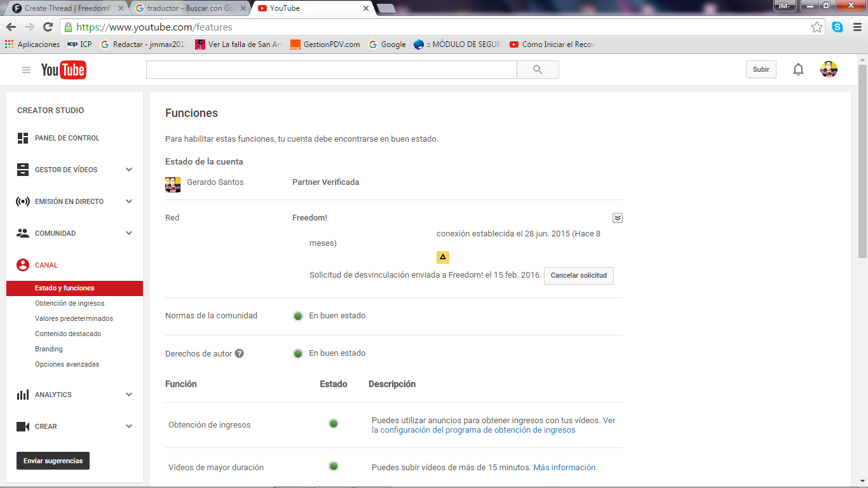Click the YouTube logo
Image resolution: width=868 pixels, height=488 pixels.
click(64, 70)
